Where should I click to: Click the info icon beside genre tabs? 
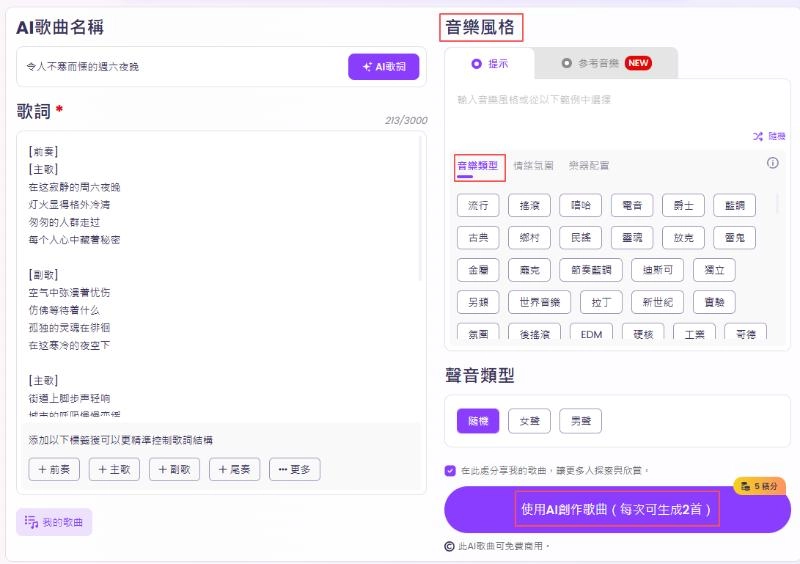click(772, 163)
